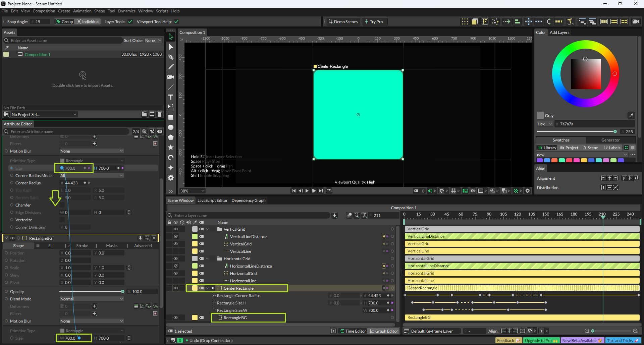
Task: Open the viewport zoom percentage dropdown
Action: 193,191
